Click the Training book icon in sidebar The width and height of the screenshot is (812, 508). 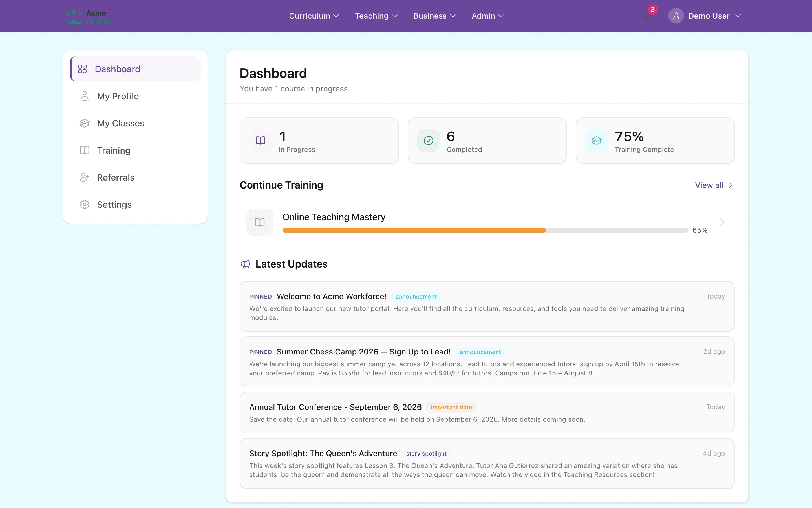click(x=85, y=150)
